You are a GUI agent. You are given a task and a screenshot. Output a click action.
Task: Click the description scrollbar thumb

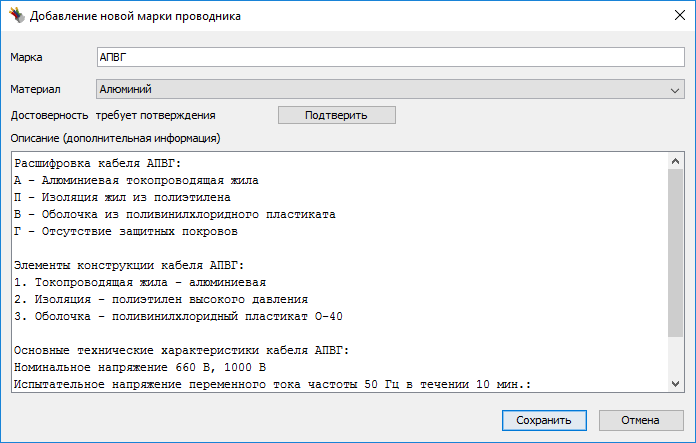click(675, 253)
